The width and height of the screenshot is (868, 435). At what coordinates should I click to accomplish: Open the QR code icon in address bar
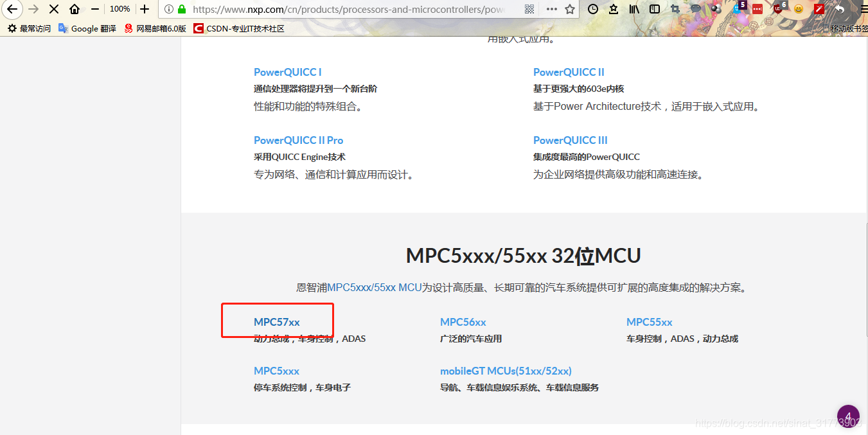[529, 9]
